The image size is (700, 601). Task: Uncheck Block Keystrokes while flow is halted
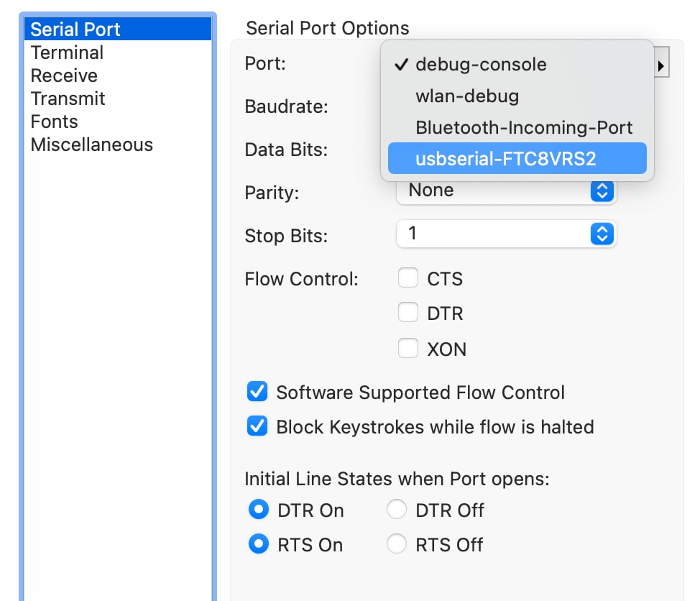click(257, 426)
